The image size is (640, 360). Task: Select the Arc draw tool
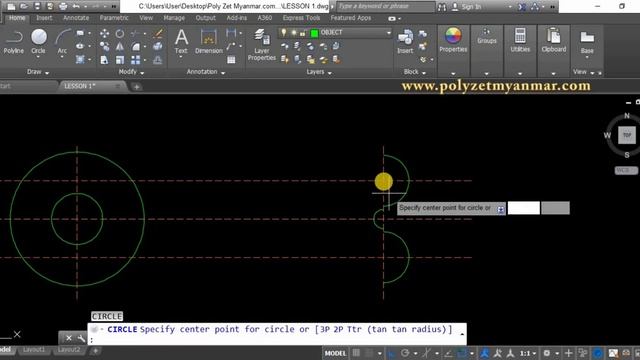pyautogui.click(x=62, y=42)
